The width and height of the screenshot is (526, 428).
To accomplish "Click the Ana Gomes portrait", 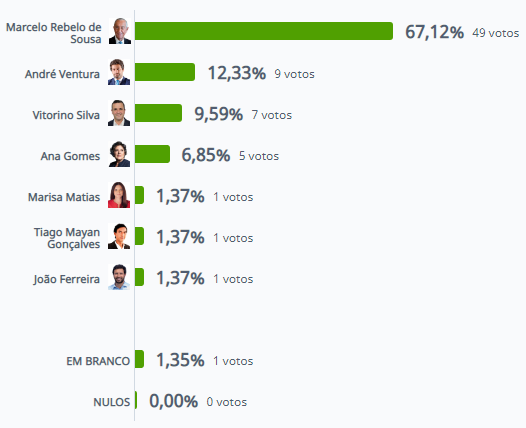I will [119, 154].
